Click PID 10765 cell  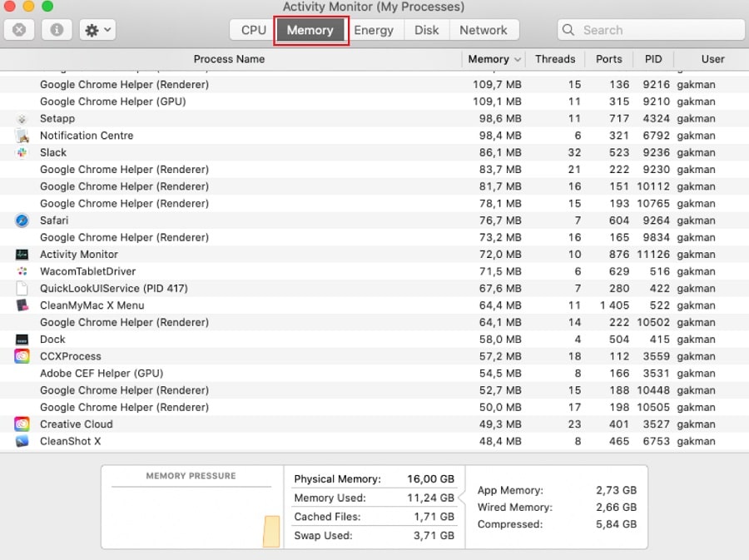click(x=653, y=204)
